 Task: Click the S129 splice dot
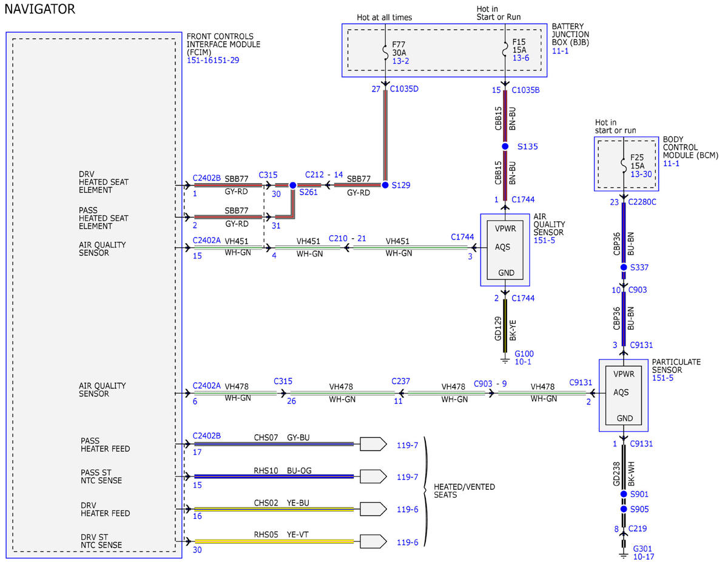385,185
